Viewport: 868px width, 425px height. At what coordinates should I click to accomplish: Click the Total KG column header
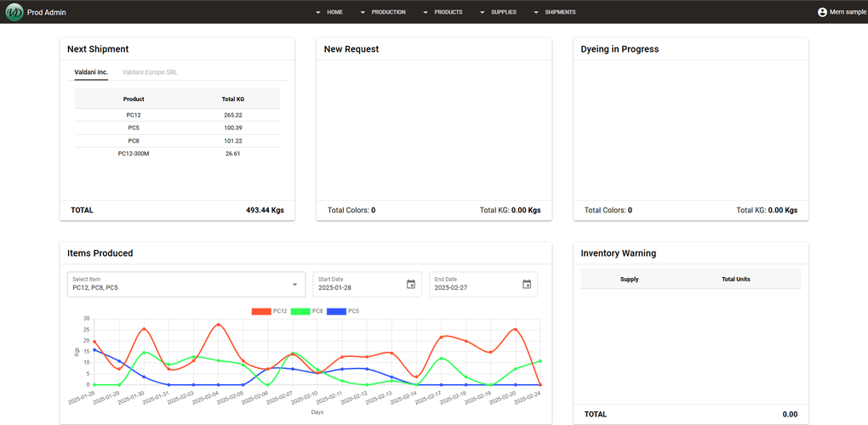[x=233, y=99]
